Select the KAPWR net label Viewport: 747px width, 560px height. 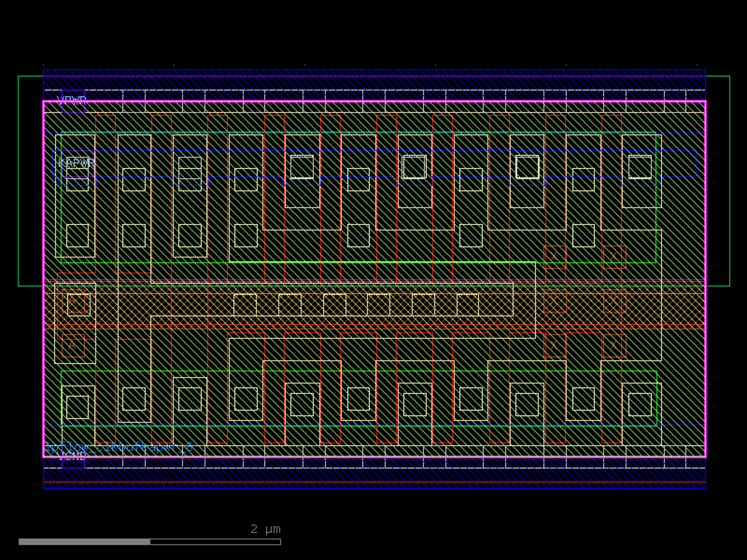click(x=77, y=163)
